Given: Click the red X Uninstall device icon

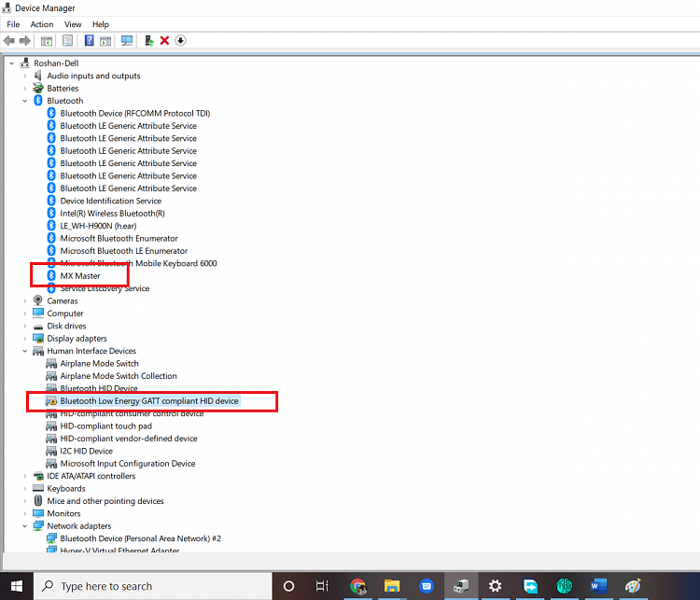Looking at the screenshot, I should pos(164,41).
